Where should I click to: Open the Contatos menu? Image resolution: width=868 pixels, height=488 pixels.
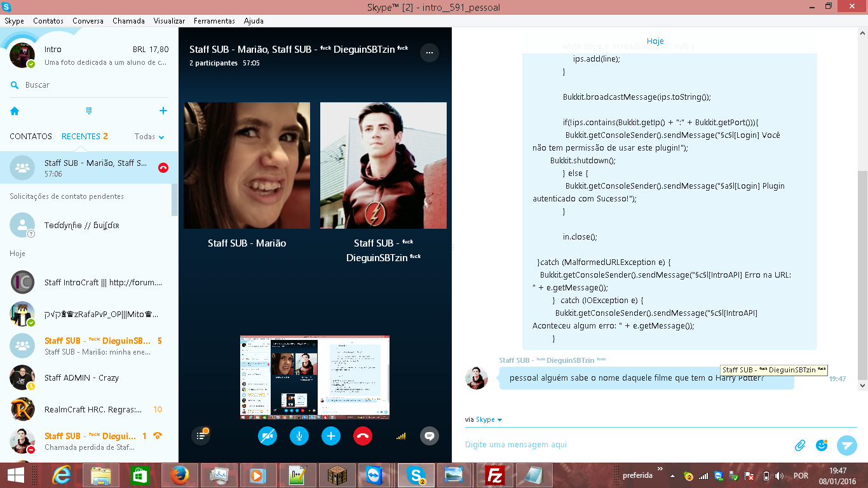point(48,21)
